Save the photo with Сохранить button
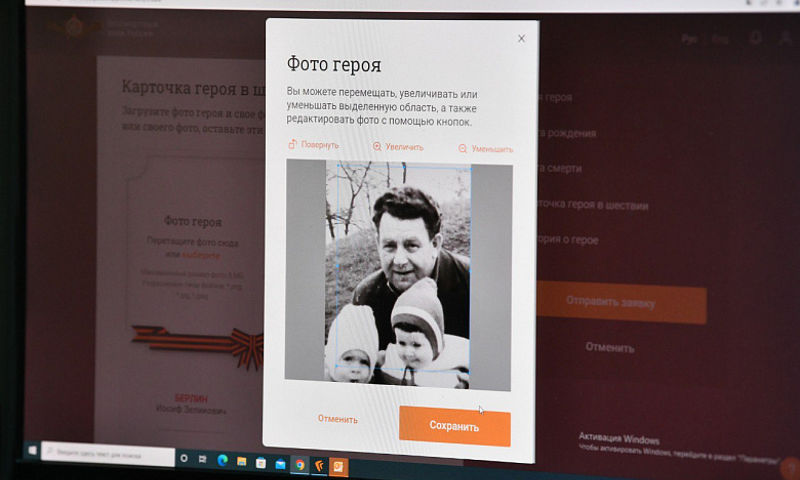 click(x=455, y=426)
